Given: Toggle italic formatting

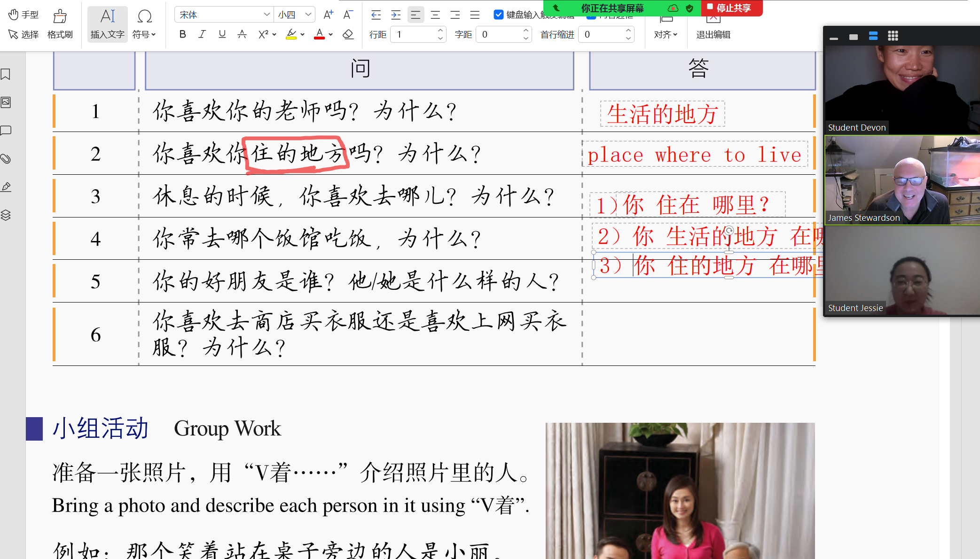Looking at the screenshot, I should 202,34.
